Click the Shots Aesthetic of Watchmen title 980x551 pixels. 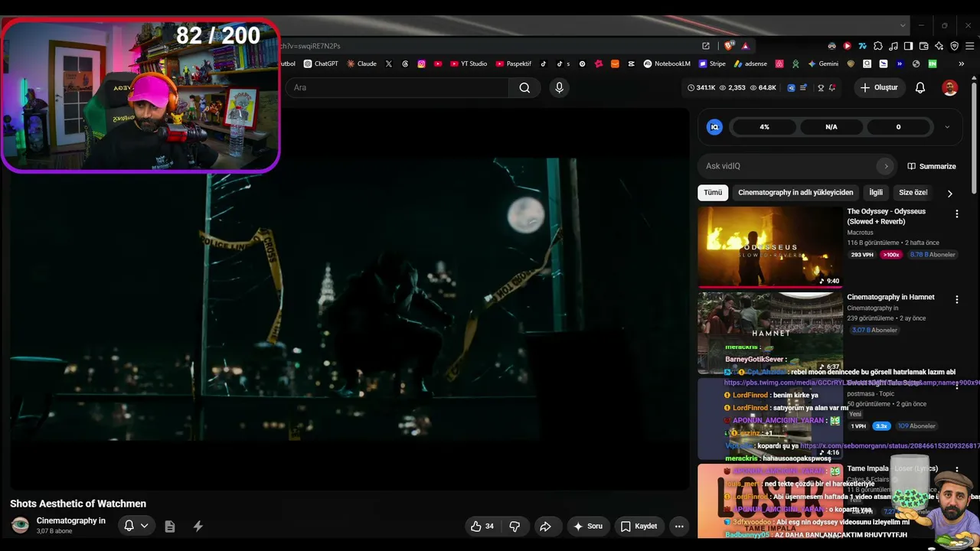coord(78,504)
